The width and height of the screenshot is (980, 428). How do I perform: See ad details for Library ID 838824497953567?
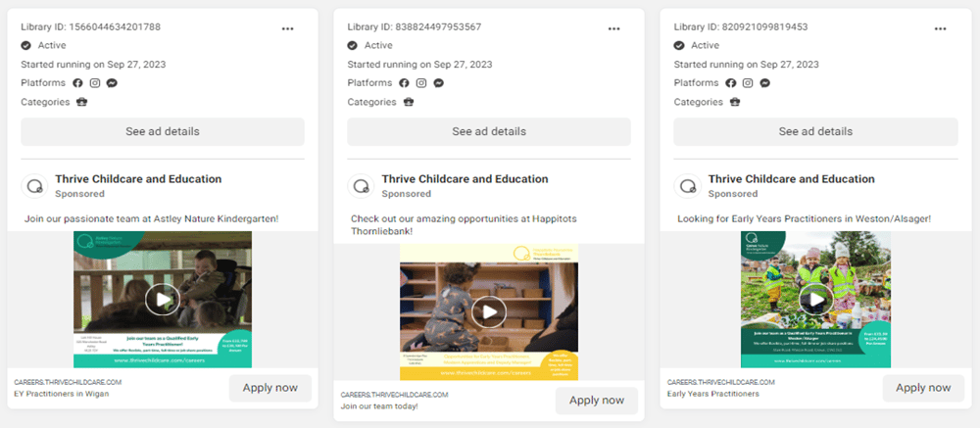489,132
